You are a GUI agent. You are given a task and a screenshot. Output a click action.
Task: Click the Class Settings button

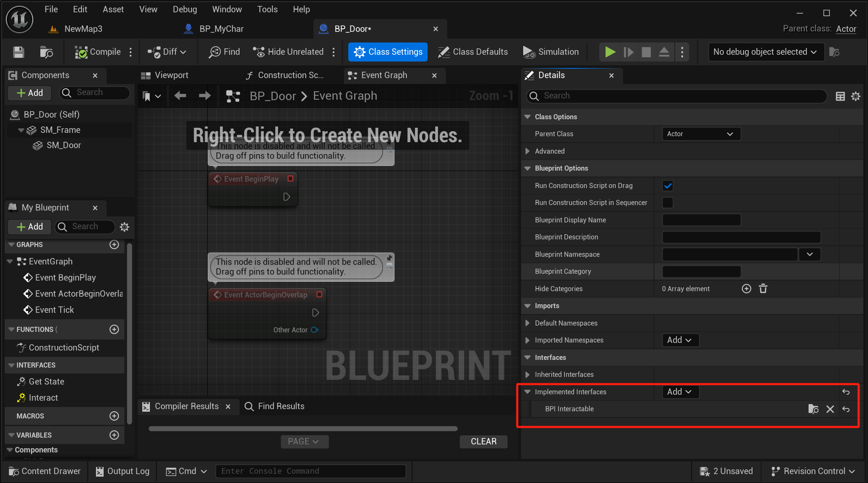(x=388, y=52)
